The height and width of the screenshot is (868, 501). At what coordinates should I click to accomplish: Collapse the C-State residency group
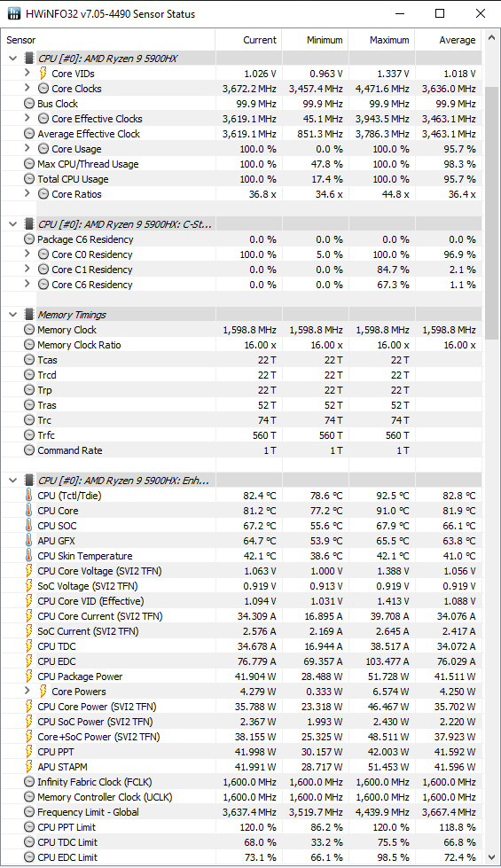pos(12,224)
